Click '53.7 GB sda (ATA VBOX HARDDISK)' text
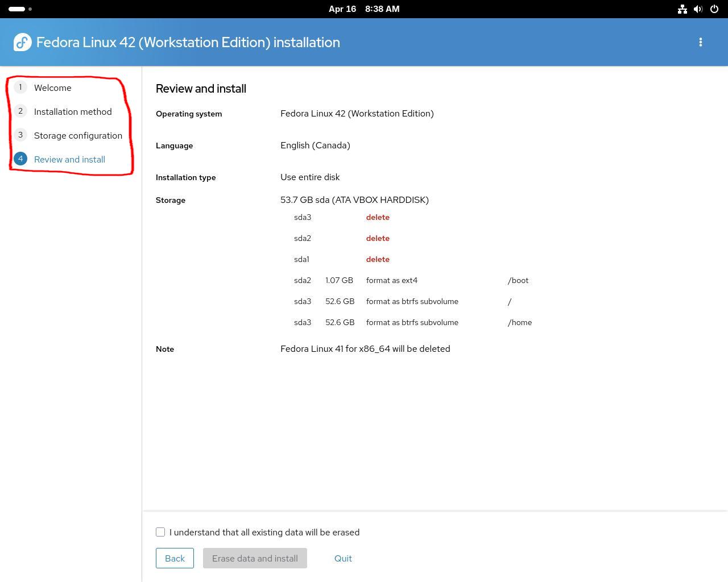This screenshot has width=728, height=582. pyautogui.click(x=354, y=200)
